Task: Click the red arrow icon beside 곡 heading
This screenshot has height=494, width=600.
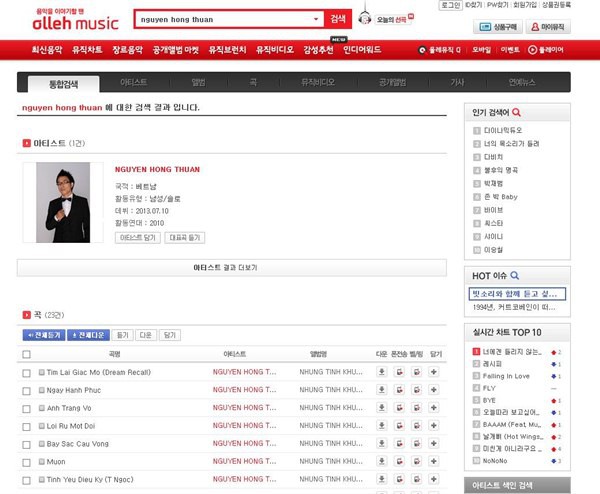Action: 26,315
